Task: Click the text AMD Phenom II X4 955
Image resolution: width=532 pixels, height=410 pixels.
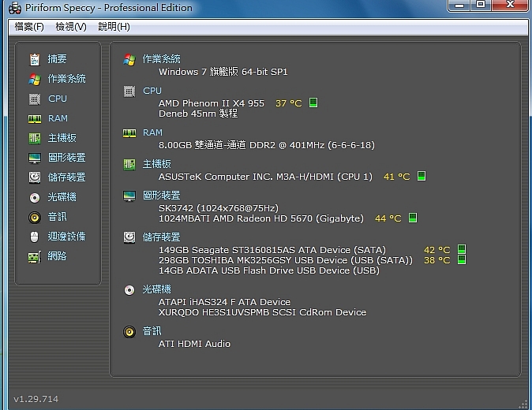Action: coord(212,103)
